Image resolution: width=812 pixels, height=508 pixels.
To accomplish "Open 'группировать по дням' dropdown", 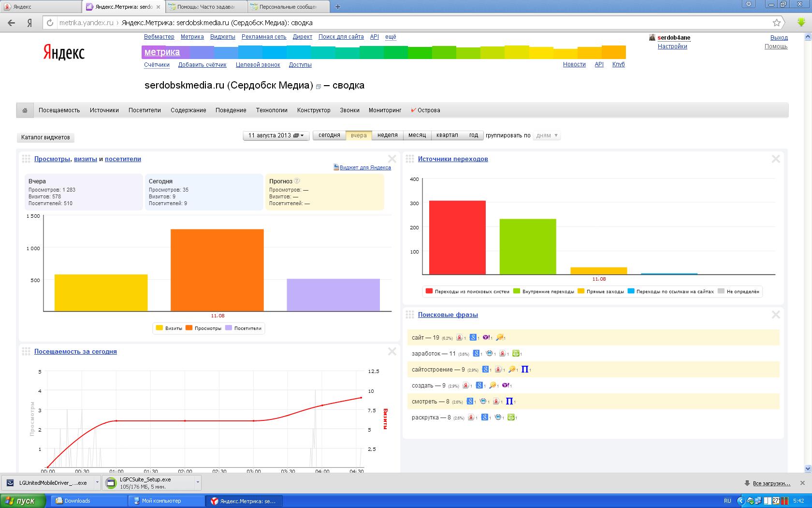I will pos(547,135).
